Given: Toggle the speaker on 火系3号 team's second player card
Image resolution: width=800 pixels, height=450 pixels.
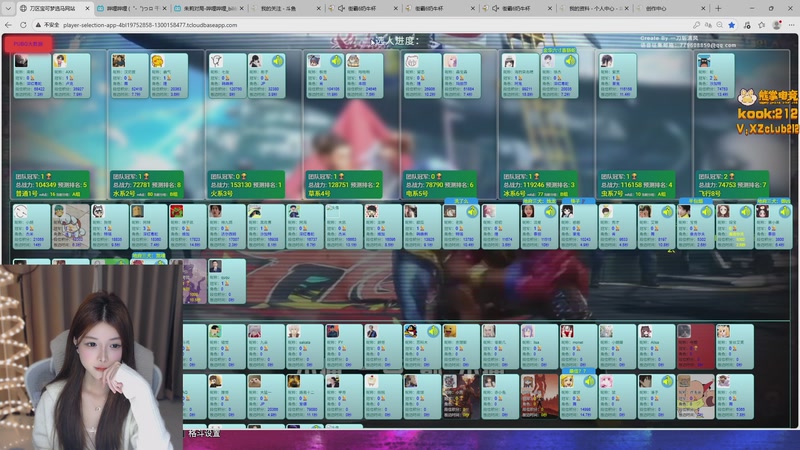Looking at the screenshot, I should [278, 61].
